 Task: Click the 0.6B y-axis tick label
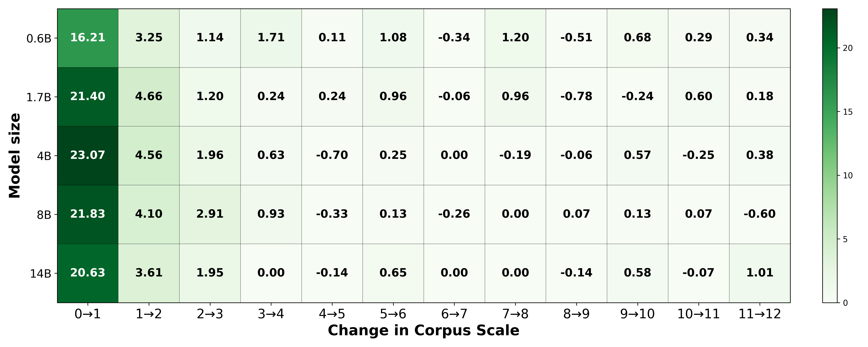tap(39, 39)
